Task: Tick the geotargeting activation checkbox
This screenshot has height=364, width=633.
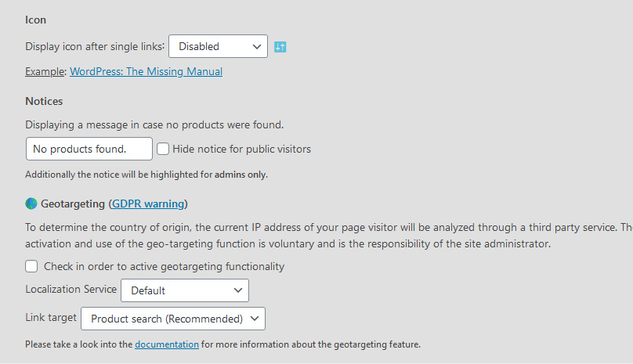Action: pyautogui.click(x=31, y=266)
